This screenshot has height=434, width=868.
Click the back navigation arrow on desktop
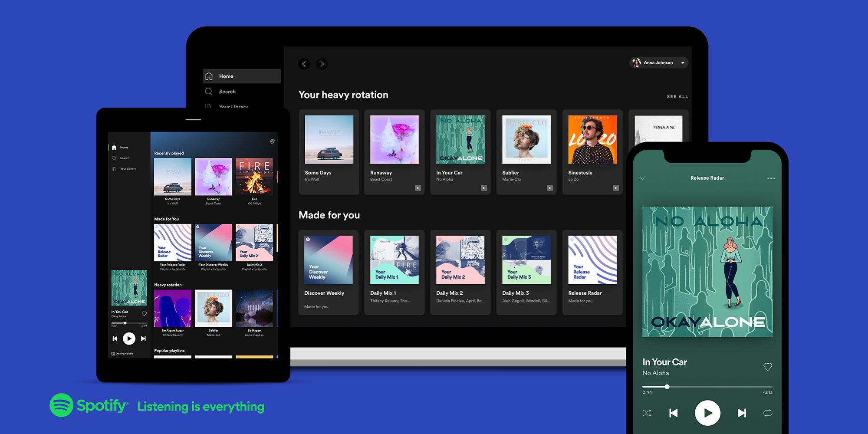(304, 64)
